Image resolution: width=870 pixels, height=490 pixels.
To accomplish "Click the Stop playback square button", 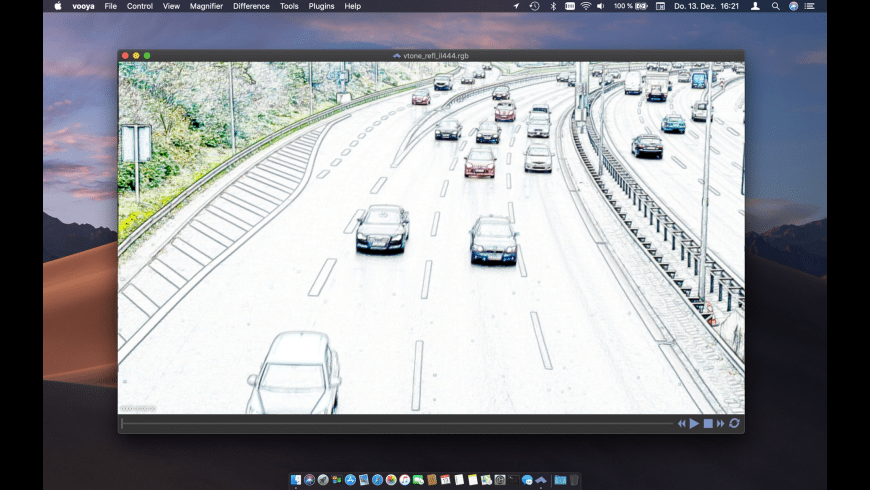I will [x=708, y=424].
